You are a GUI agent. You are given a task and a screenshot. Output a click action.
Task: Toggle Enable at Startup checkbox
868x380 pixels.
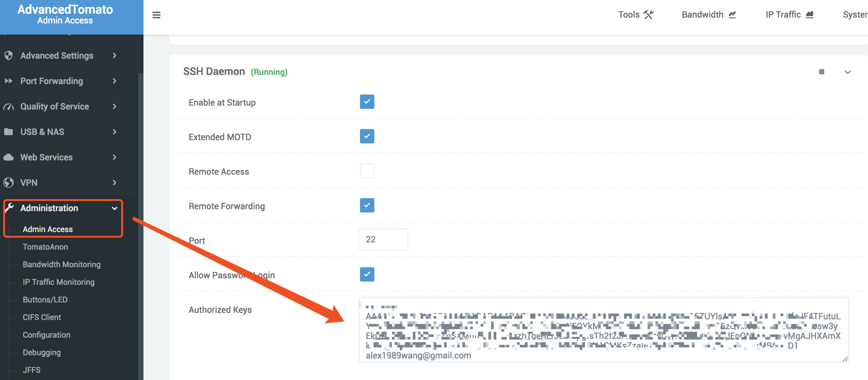coord(367,102)
